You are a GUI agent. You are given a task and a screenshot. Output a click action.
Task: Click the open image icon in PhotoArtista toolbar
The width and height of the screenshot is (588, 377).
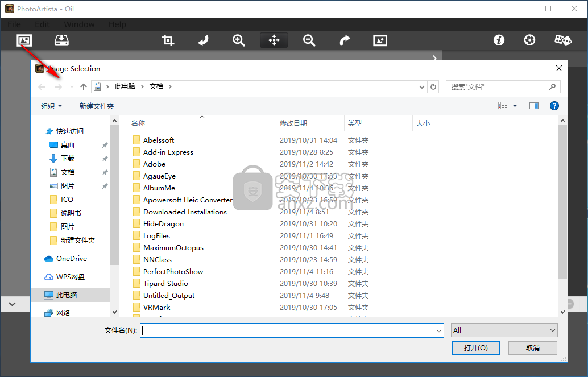(24, 40)
